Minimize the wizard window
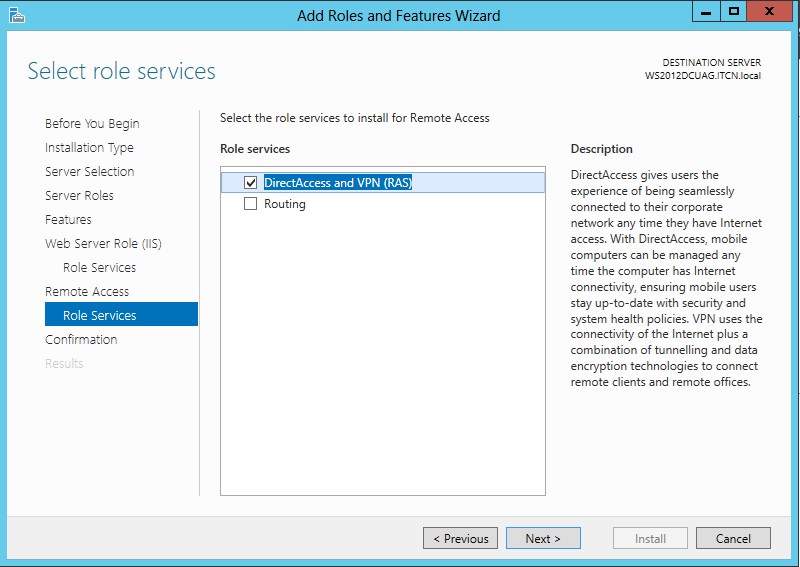The width and height of the screenshot is (800, 567). click(x=706, y=12)
